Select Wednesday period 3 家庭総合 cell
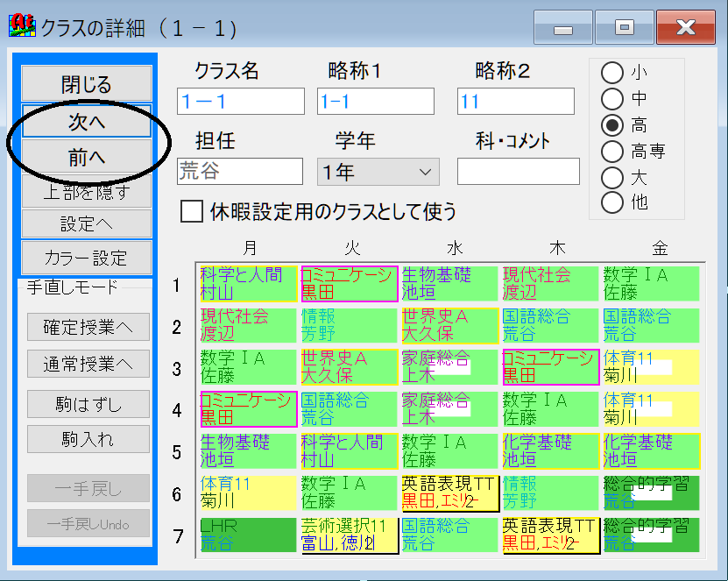Viewport: 728px width, 581px height. [450, 367]
